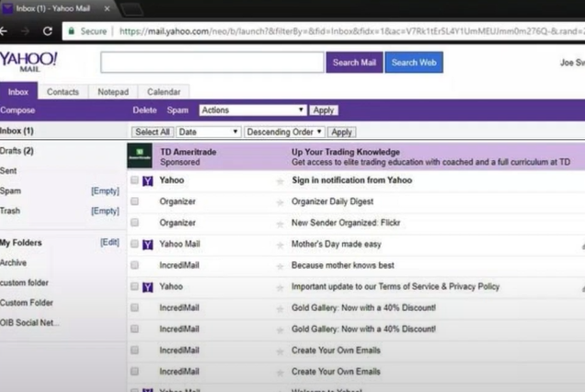Check the Because mother knows best checkbox
The image size is (585, 392).
[x=134, y=265]
